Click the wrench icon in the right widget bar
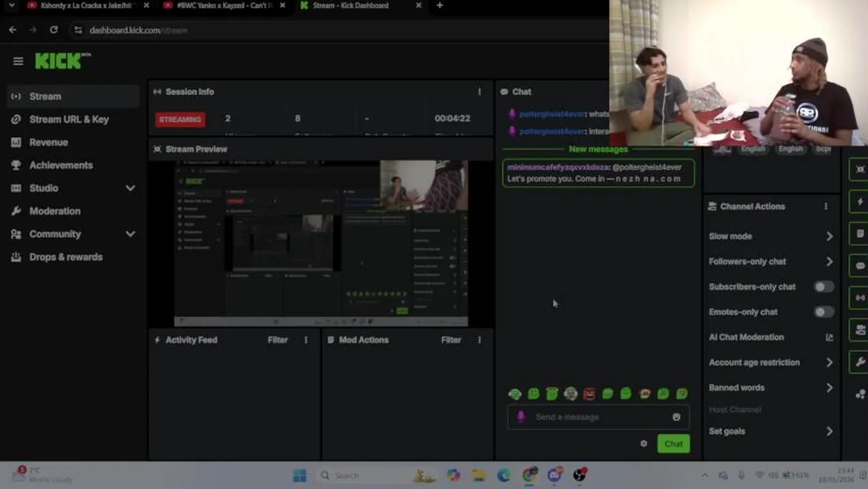 click(x=860, y=362)
